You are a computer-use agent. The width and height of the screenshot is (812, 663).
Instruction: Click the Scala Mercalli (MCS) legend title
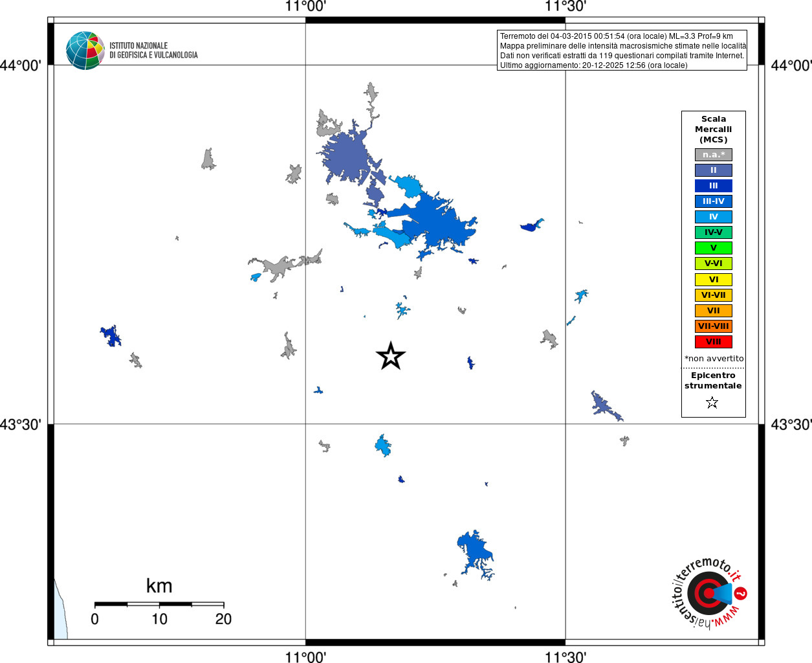point(714,129)
